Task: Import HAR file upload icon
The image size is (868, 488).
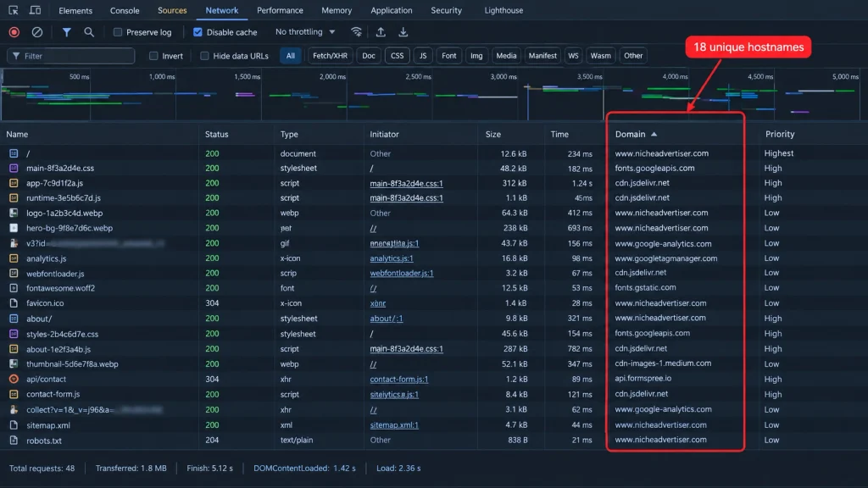Action: click(381, 32)
